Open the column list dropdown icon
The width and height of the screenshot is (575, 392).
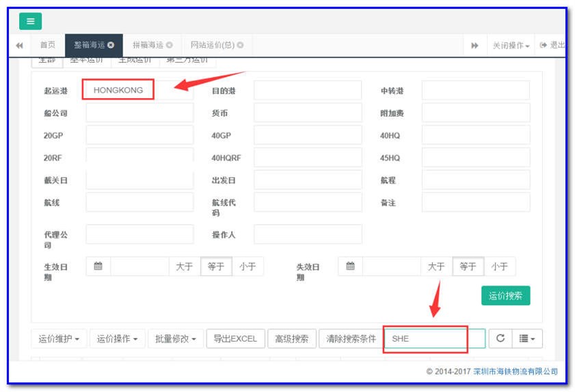point(527,339)
